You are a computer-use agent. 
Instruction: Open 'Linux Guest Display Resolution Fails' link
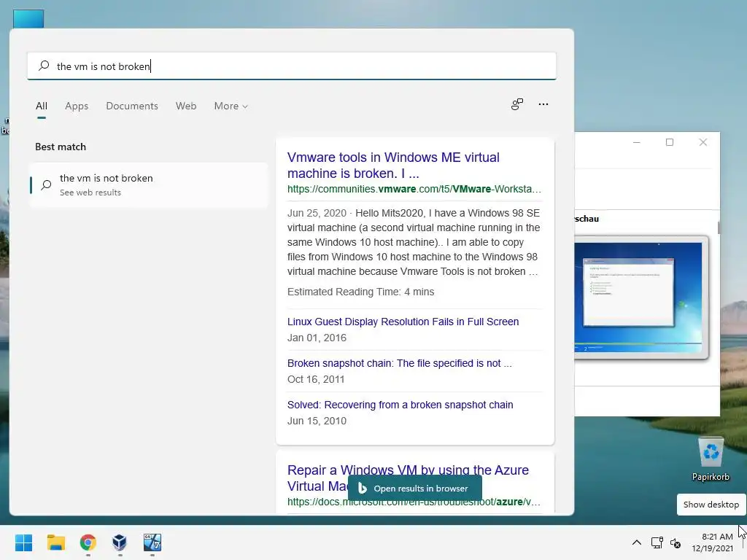point(403,322)
